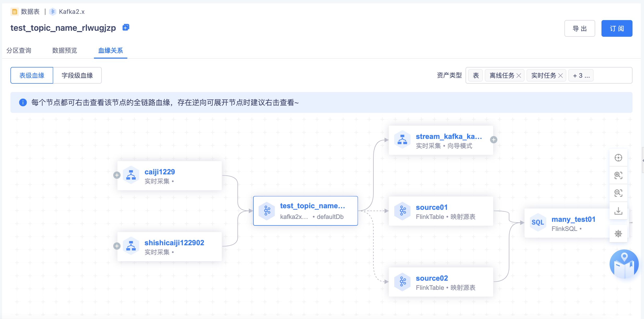Select the 表级血缘 view toggle
Image resolution: width=644 pixels, height=319 pixels.
click(32, 75)
